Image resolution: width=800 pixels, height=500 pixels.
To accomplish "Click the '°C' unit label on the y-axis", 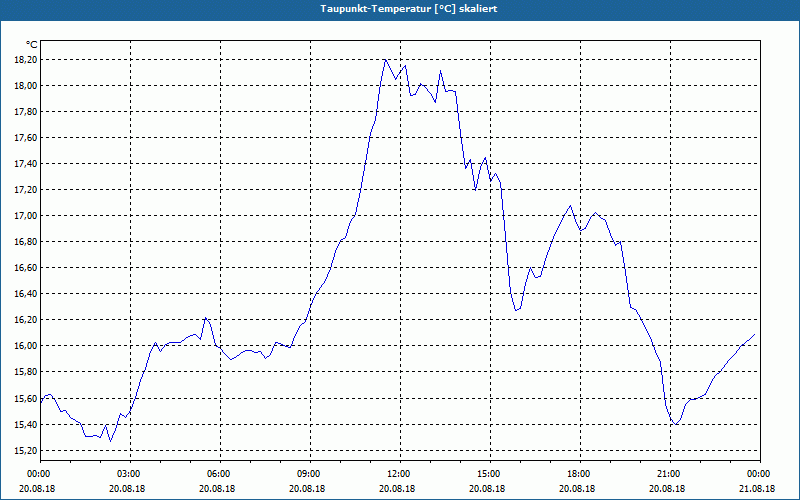I will [x=32, y=45].
